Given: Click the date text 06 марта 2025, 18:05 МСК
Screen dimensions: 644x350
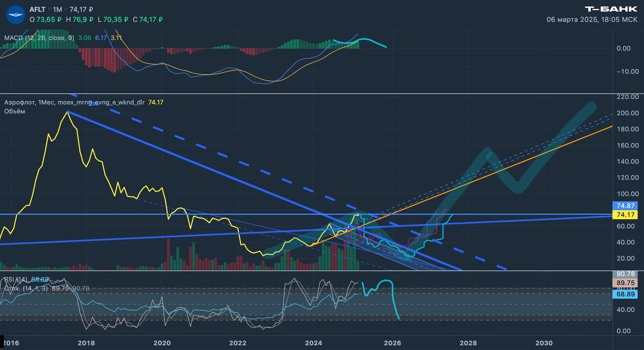Looking at the screenshot, I should coord(592,19).
